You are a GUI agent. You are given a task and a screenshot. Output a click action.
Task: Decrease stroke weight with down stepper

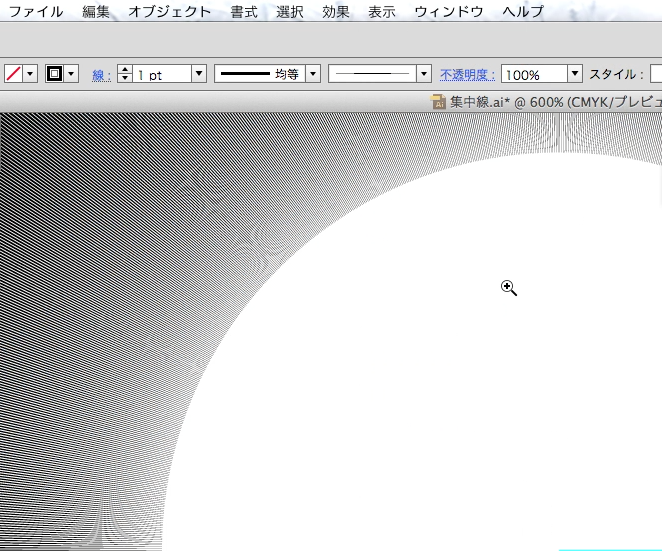(x=125, y=79)
